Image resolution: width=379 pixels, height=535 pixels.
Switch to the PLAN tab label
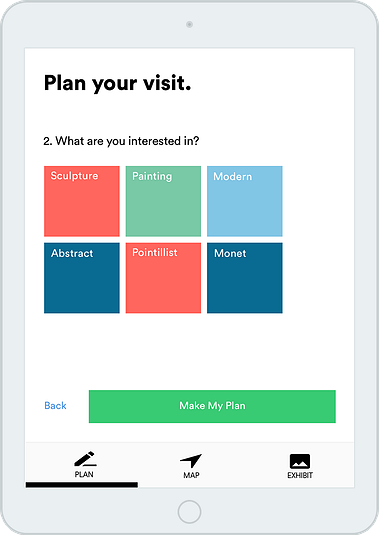tap(84, 474)
